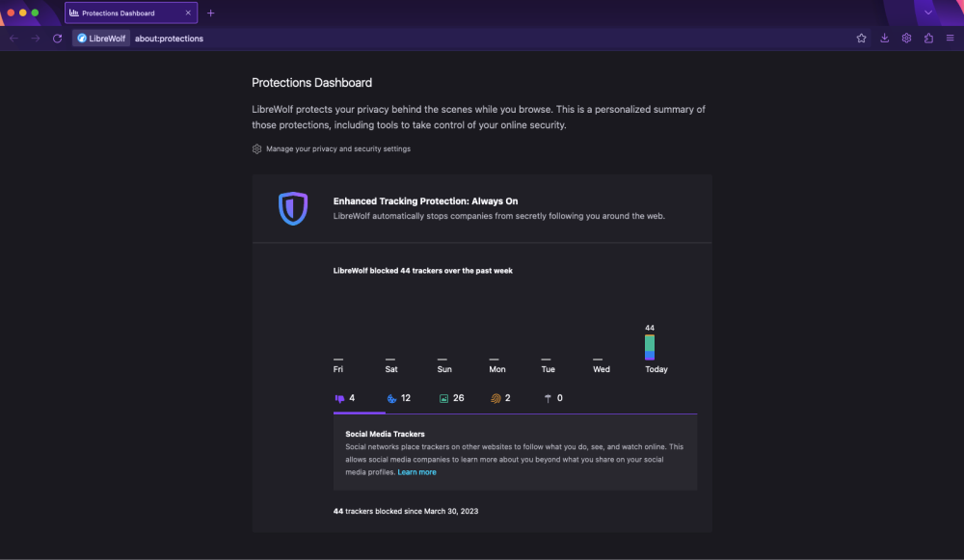Viewport: 964px width, 560px height.
Task: Click the forward navigation arrow
Action: 36,39
